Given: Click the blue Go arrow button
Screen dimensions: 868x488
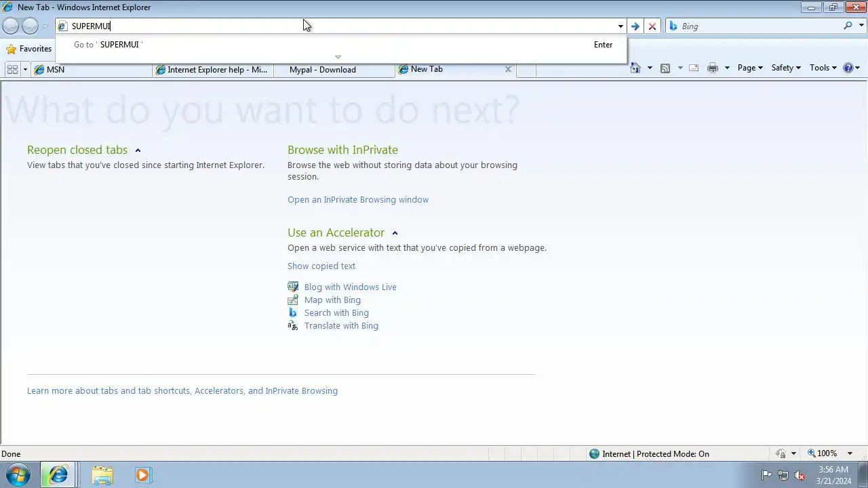Looking at the screenshot, I should (635, 26).
